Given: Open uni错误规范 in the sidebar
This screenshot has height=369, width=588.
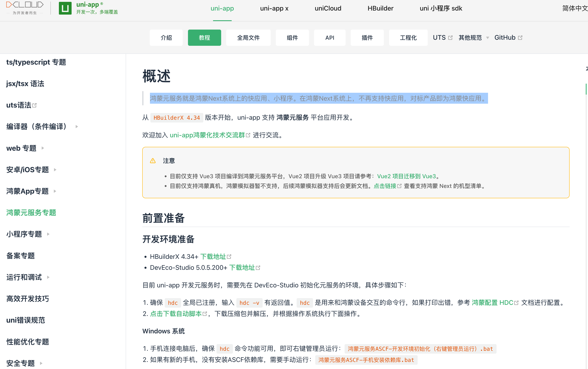Looking at the screenshot, I should click(x=26, y=320).
